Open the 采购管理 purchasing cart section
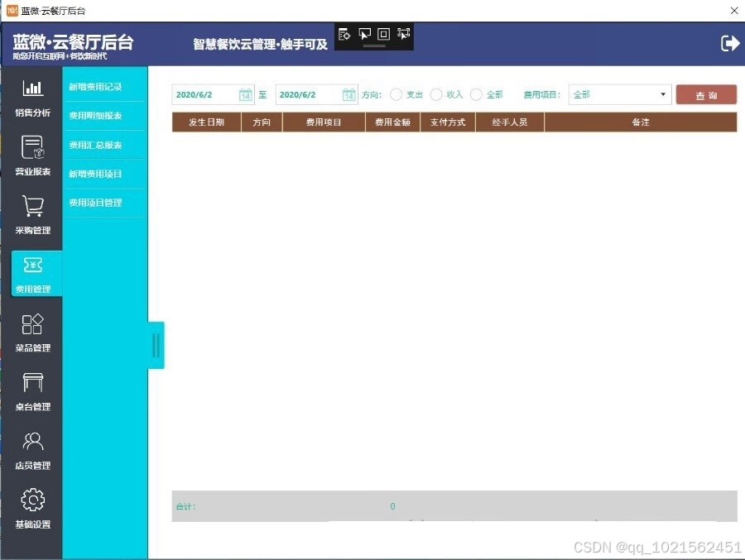The width and height of the screenshot is (745, 560). pos(32,215)
